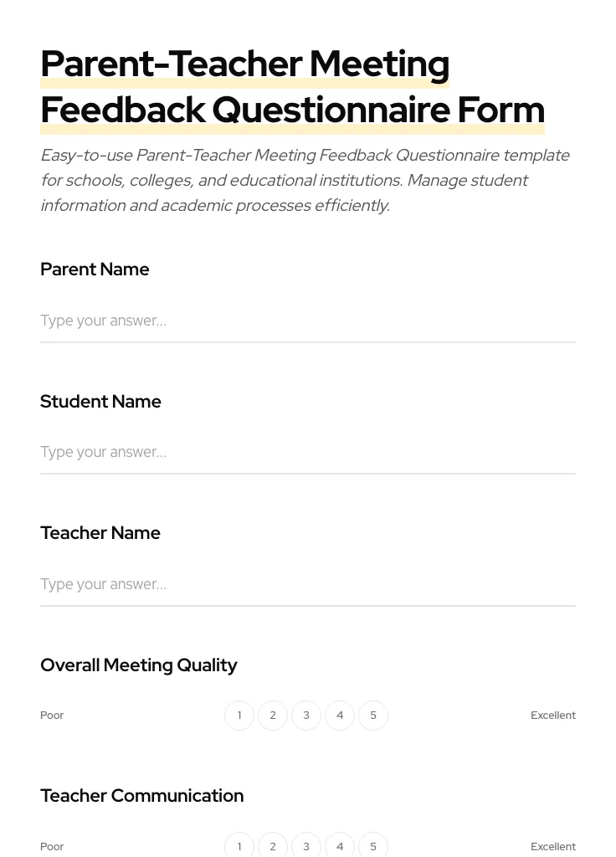Select rating 2 for Overall Meeting Quality
Image resolution: width=616 pixels, height=857 pixels.
point(273,716)
